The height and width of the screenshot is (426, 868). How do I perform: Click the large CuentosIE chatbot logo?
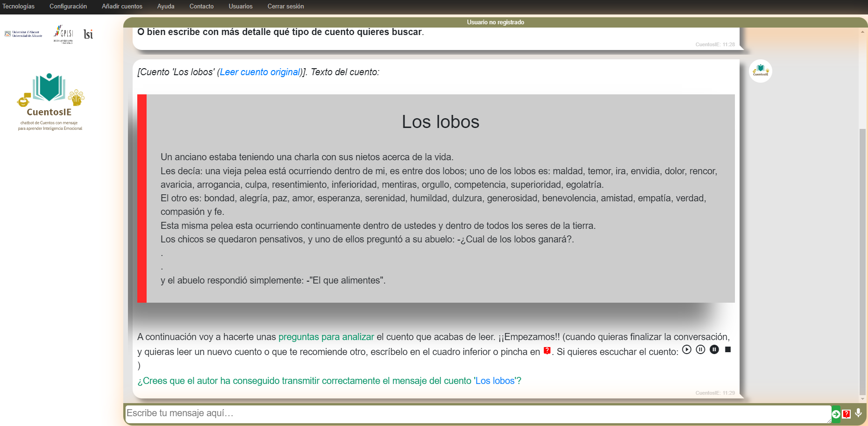50,101
